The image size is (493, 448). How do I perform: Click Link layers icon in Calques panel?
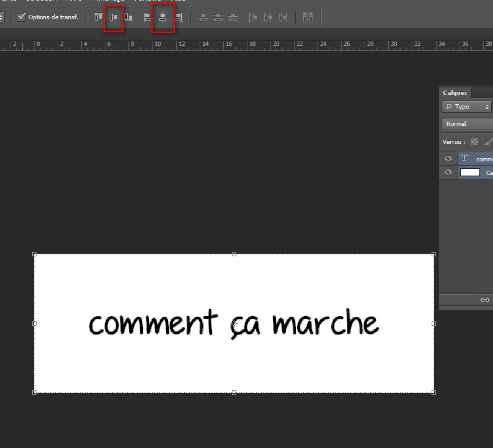tap(485, 300)
